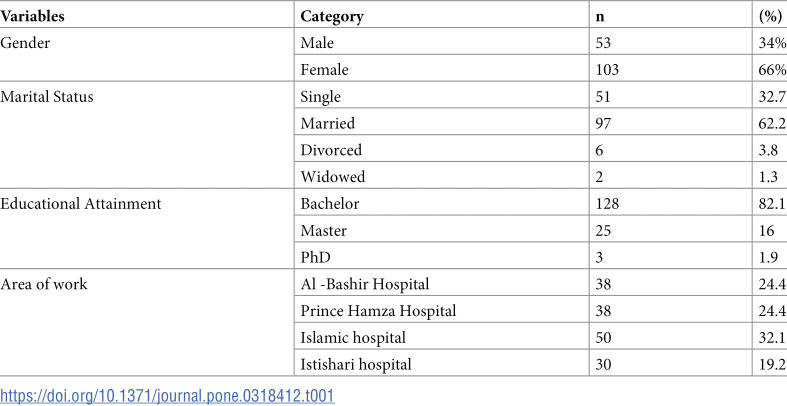This screenshot has width=787, height=406.
Task: Click the Al -Bashir Hospital cell
Action: click(x=365, y=284)
